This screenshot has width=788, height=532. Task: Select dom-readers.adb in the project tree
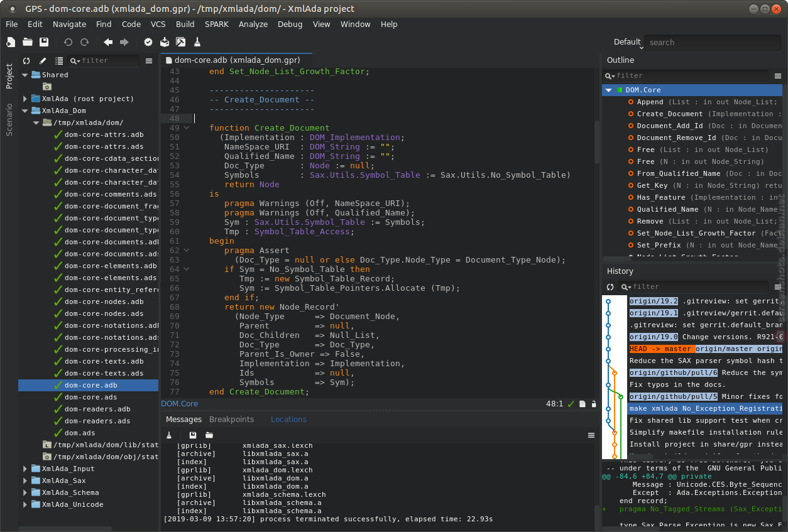click(97, 409)
